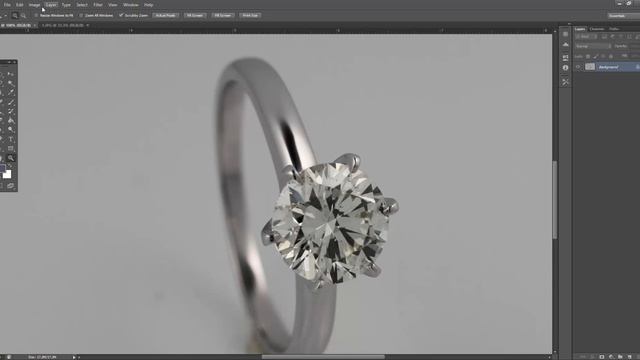The width and height of the screenshot is (640, 360).
Task: Toggle Zoom All Windows checkbox
Action: click(x=81, y=16)
